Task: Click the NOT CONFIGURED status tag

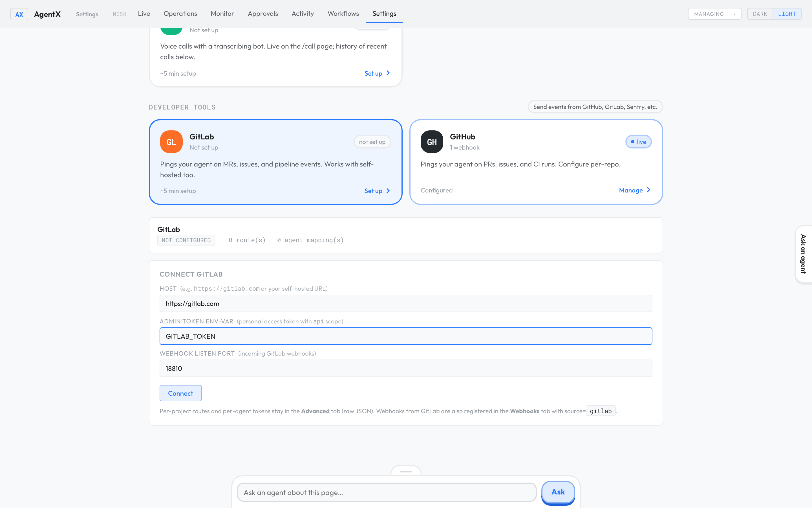Action: (186, 240)
